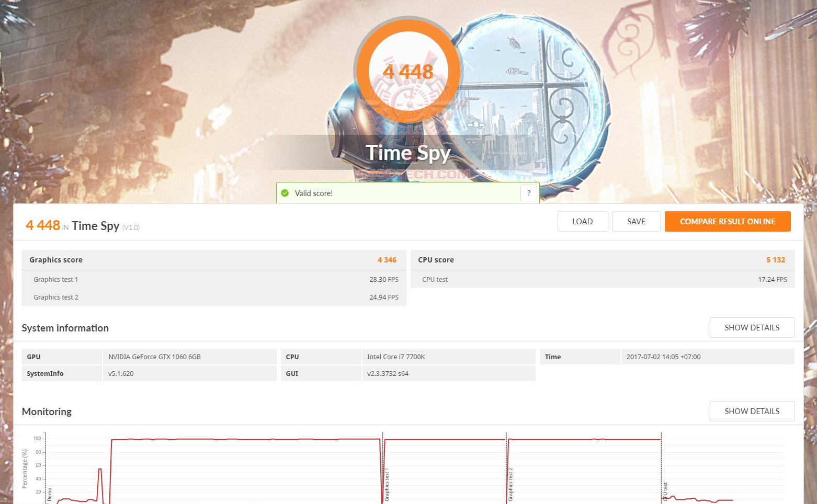Click the 17.24 FPS CPU test result
This screenshot has width=817, height=504.
[773, 279]
